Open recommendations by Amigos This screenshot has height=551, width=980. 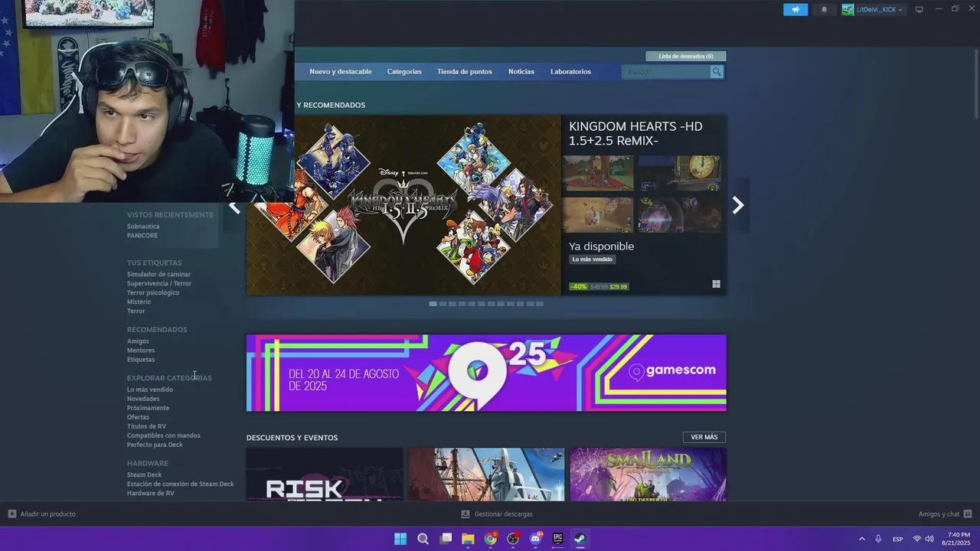tap(138, 341)
